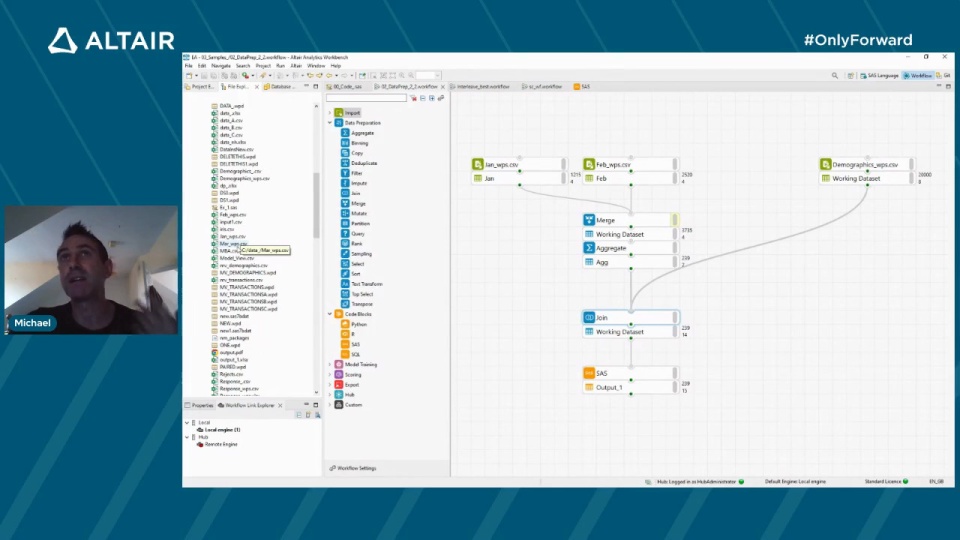Select the Text Transform block

click(362, 284)
